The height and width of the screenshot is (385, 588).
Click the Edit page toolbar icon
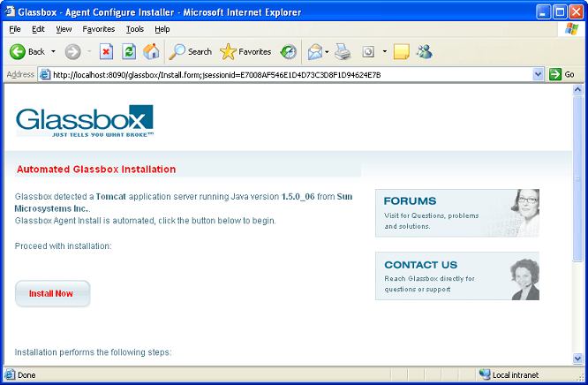coord(368,52)
